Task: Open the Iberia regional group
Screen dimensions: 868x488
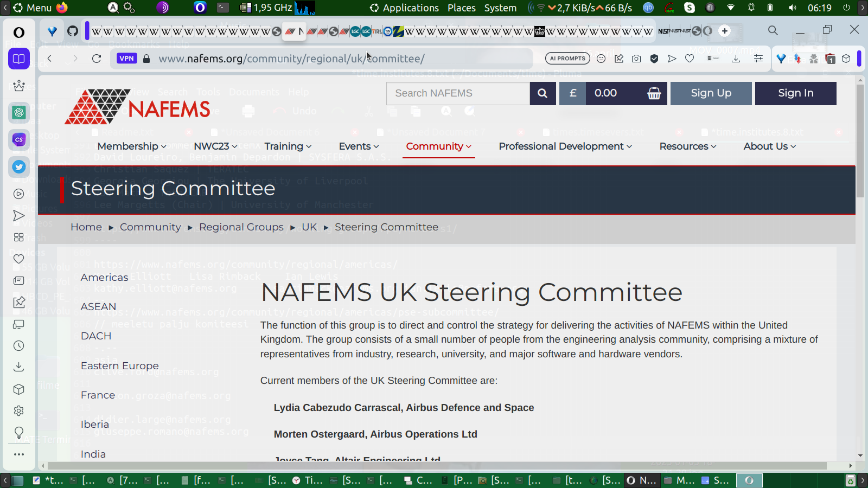Action: click(95, 425)
